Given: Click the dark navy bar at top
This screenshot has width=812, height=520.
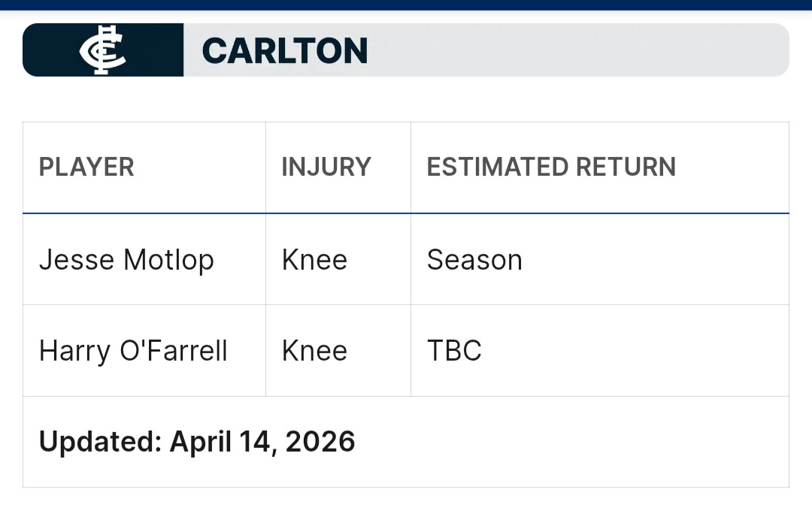Looking at the screenshot, I should (x=406, y=5).
